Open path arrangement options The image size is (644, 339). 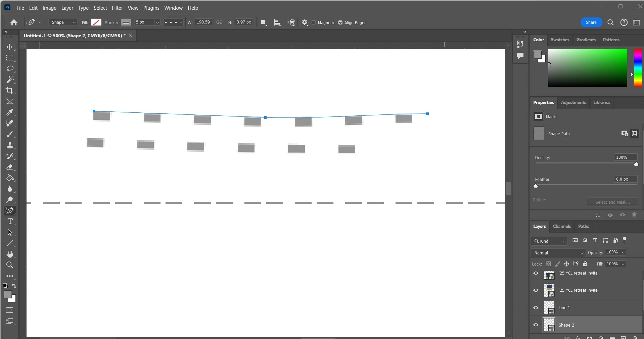point(291,22)
